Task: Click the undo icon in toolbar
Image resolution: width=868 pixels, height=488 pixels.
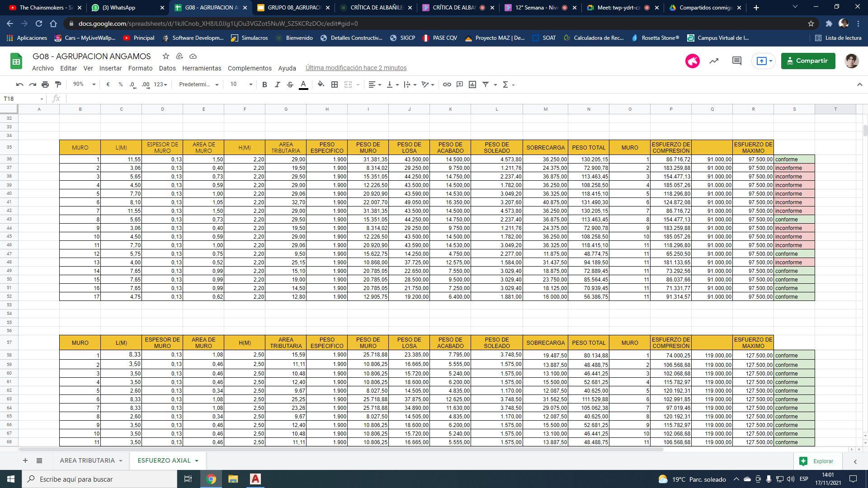Action: [x=19, y=84]
